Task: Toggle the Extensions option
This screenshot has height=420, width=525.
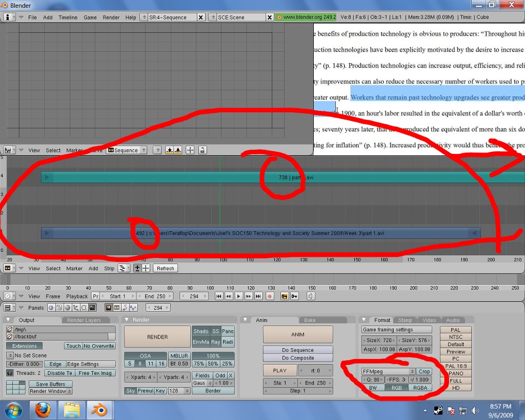Action: (24, 346)
